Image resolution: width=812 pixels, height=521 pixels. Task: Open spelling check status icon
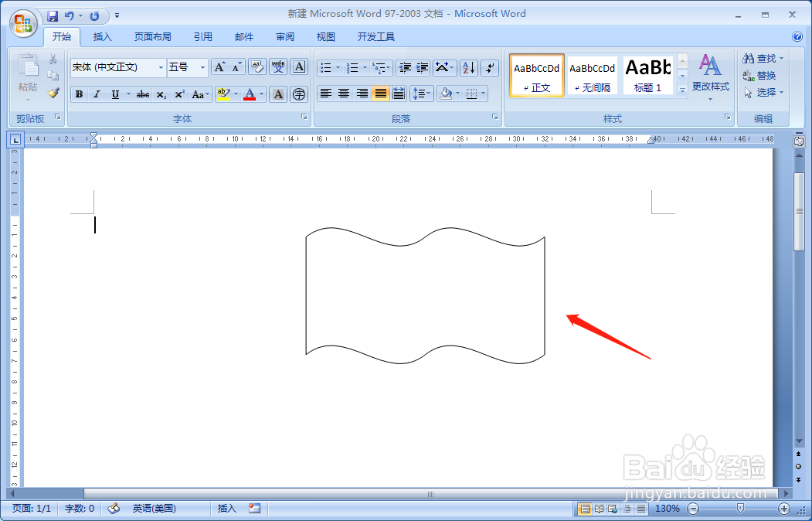click(x=114, y=509)
